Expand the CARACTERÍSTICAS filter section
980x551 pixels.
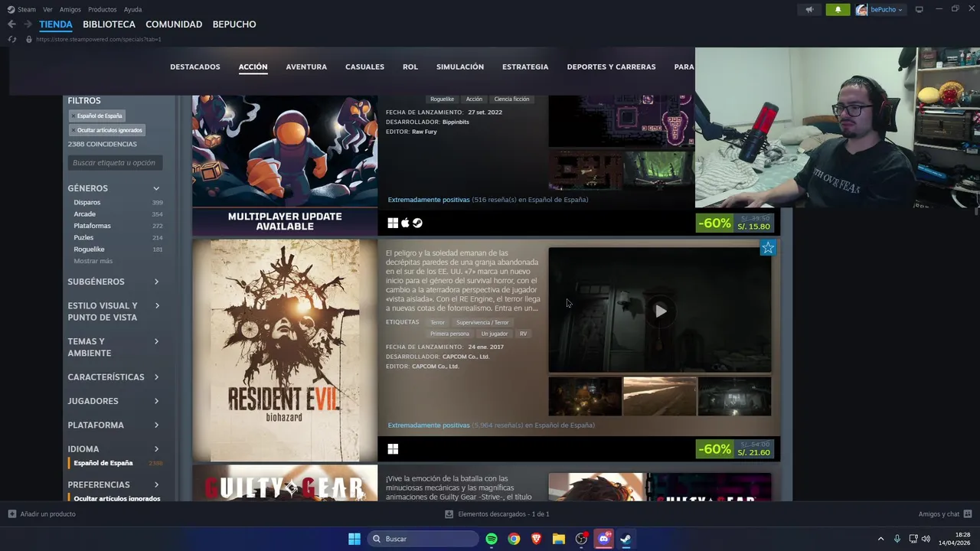coord(114,377)
